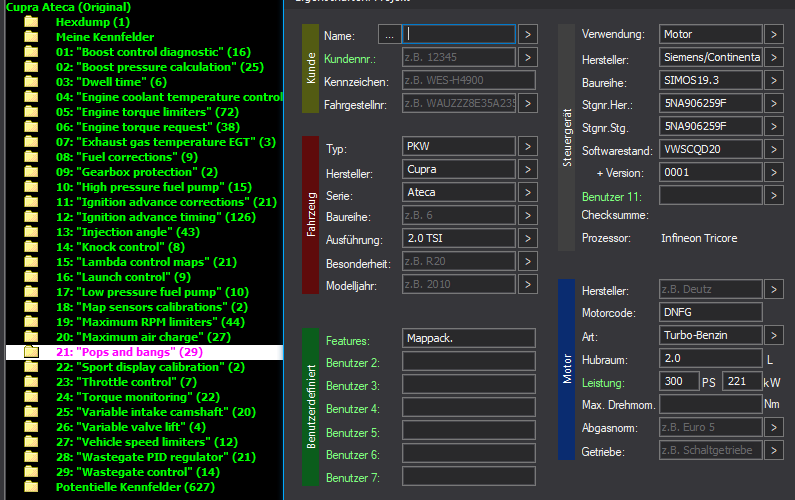Click folder icon for 09 Gearbox protection
The image size is (795, 500).
(x=31, y=171)
